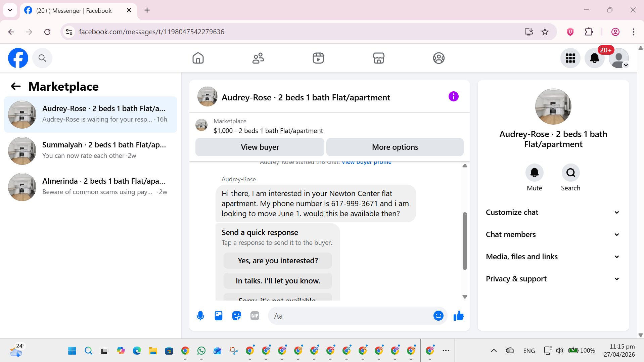Open the account profile avatar menu
Screen dimensions: 644x362
pyautogui.click(x=619, y=58)
